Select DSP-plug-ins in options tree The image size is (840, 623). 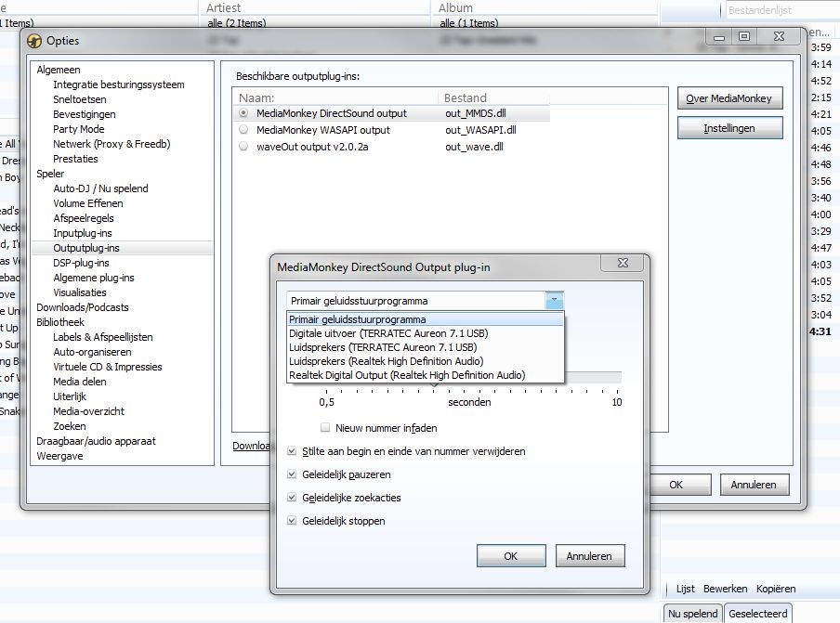(x=81, y=263)
